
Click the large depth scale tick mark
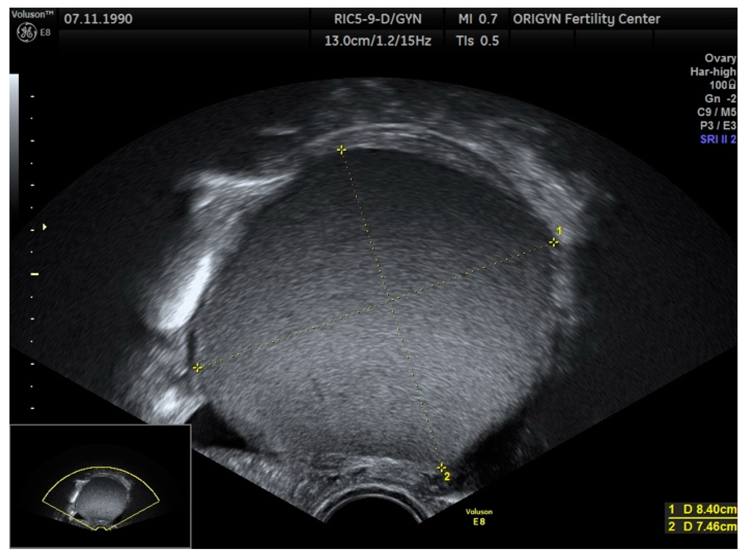(35, 274)
